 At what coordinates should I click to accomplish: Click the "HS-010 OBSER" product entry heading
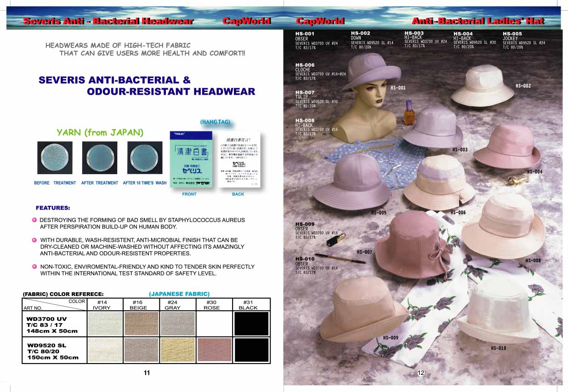(x=305, y=261)
